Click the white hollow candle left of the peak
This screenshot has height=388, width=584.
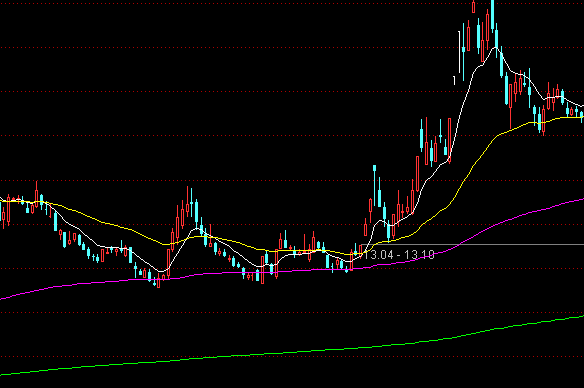click(459, 52)
